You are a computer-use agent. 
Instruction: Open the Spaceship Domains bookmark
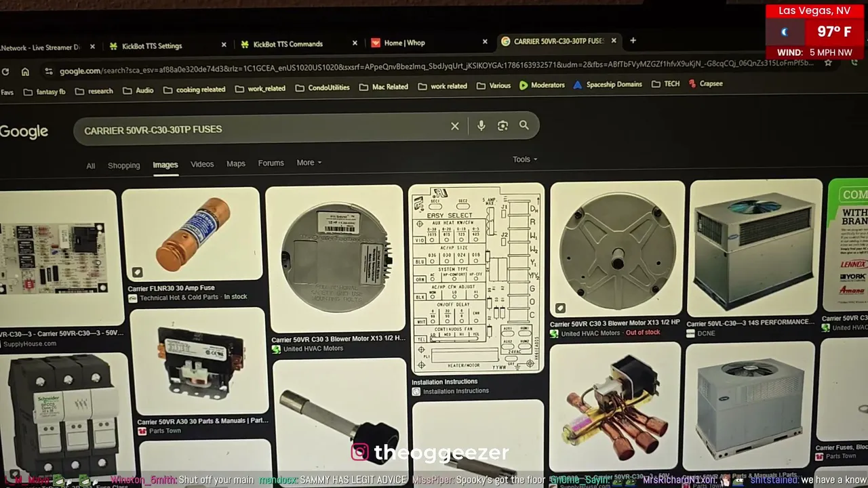pos(608,84)
